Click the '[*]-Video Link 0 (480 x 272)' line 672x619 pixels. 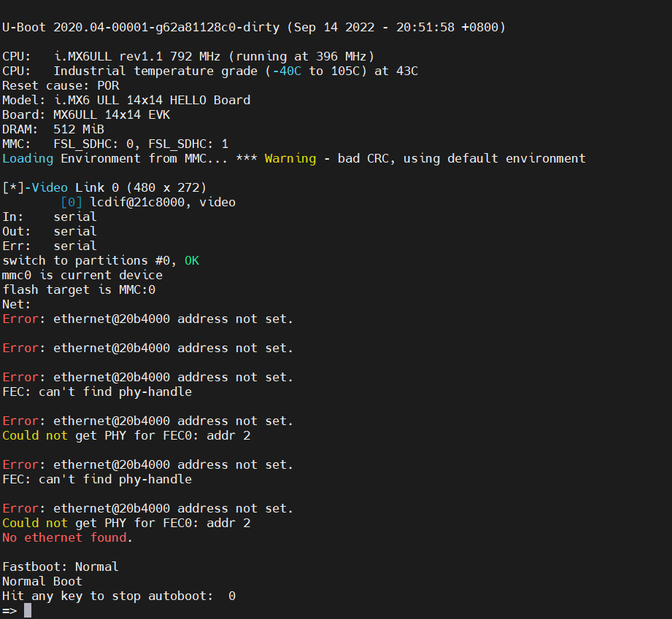tap(104, 187)
